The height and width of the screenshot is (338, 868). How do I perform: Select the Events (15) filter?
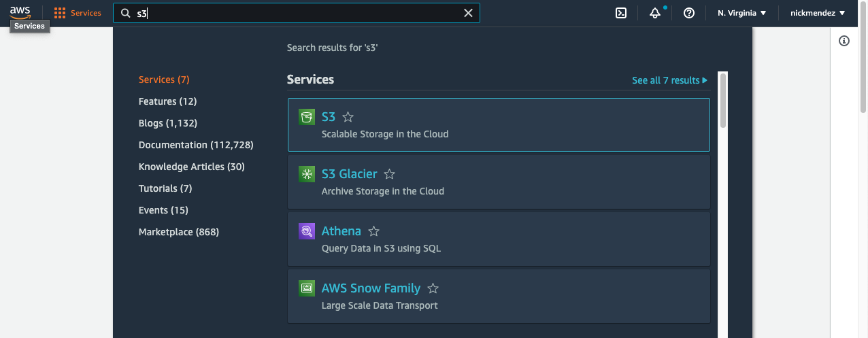pos(163,210)
